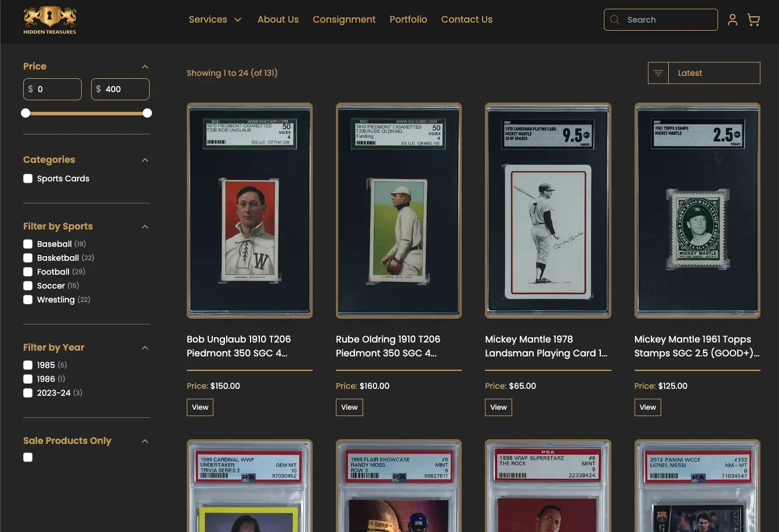Collapse the Filter by Year section
The height and width of the screenshot is (532, 779).
[145, 348]
